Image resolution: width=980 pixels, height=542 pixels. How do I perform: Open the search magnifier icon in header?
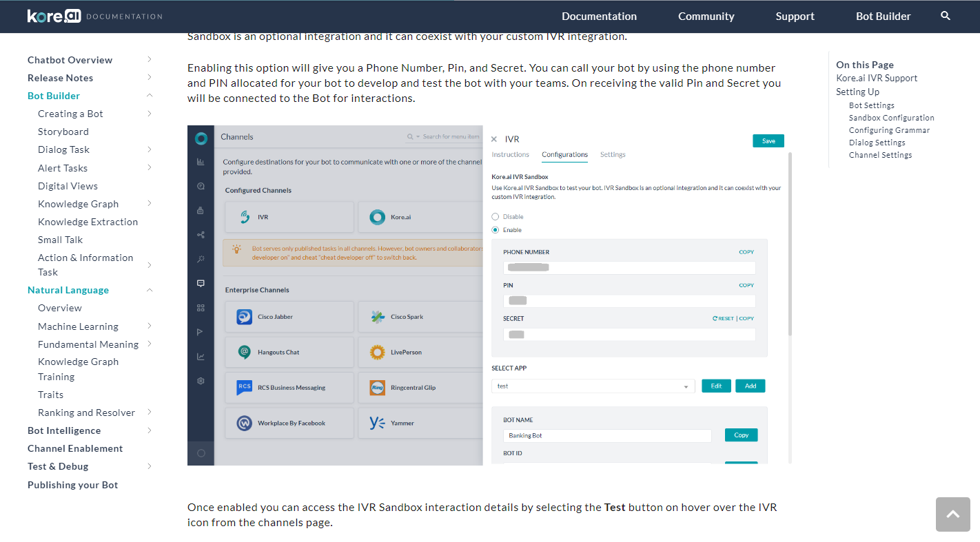(x=946, y=16)
